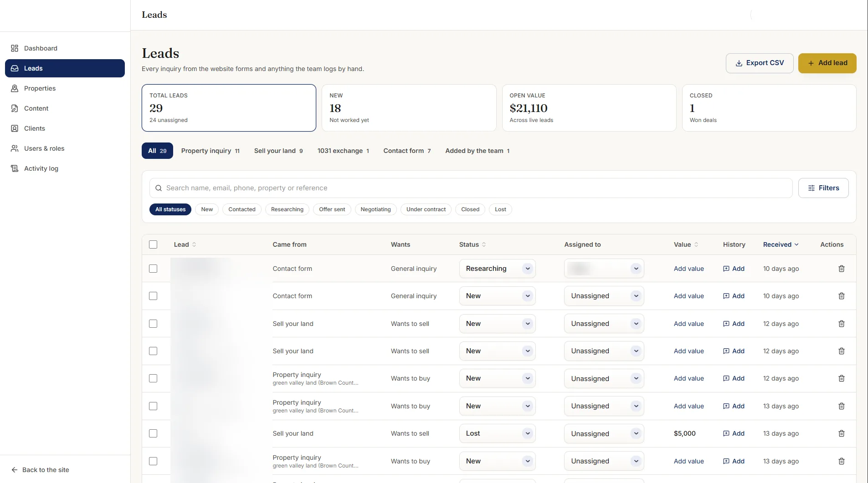Viewport: 868px width, 483px height.
Task: Click the history note icon in the Researching row
Action: coord(726,269)
